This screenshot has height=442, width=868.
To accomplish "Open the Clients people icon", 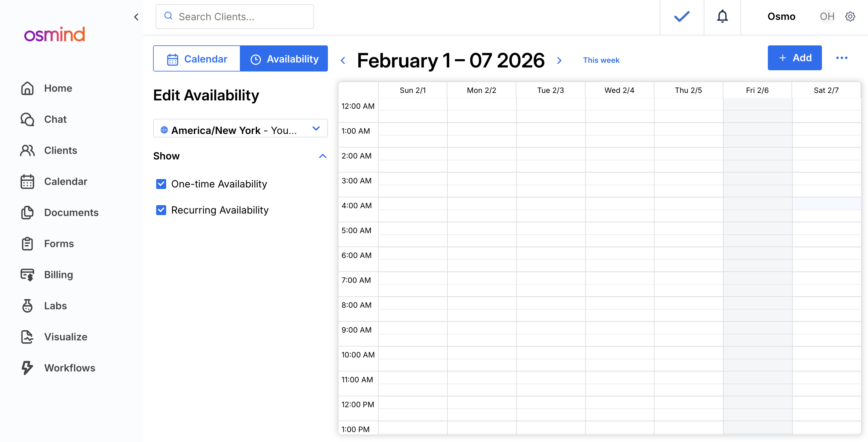I will point(27,150).
